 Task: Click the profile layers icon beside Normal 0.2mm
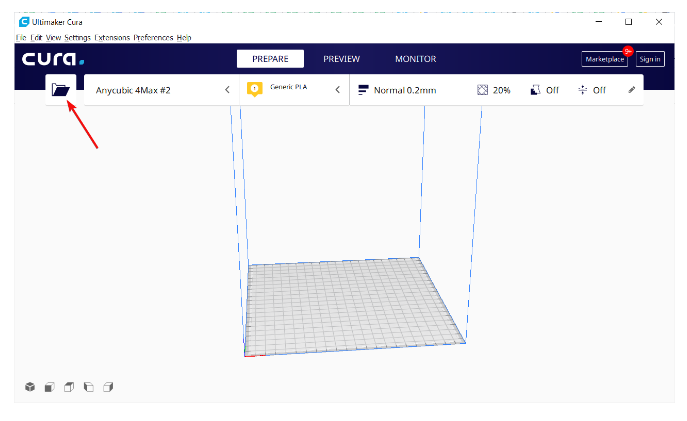point(363,90)
